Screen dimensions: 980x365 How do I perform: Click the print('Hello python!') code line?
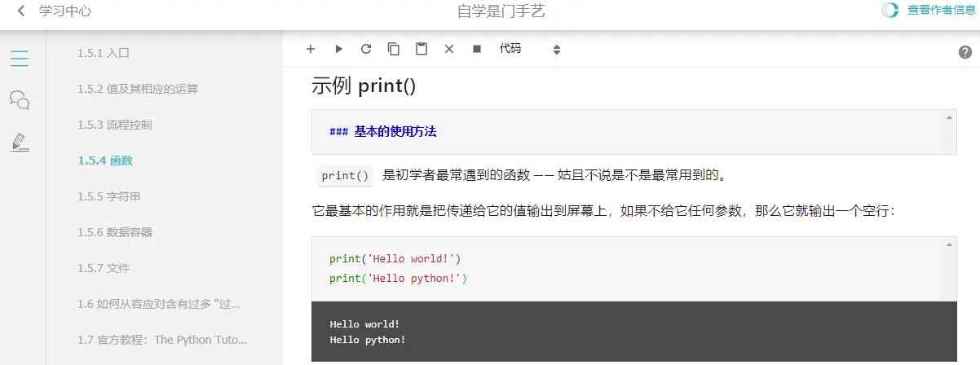coord(399,279)
